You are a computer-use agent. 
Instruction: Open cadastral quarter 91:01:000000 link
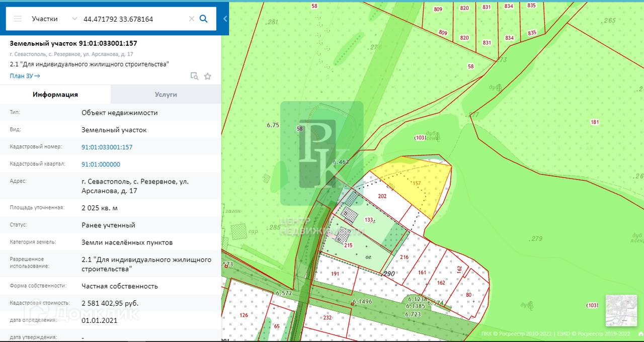(101, 164)
